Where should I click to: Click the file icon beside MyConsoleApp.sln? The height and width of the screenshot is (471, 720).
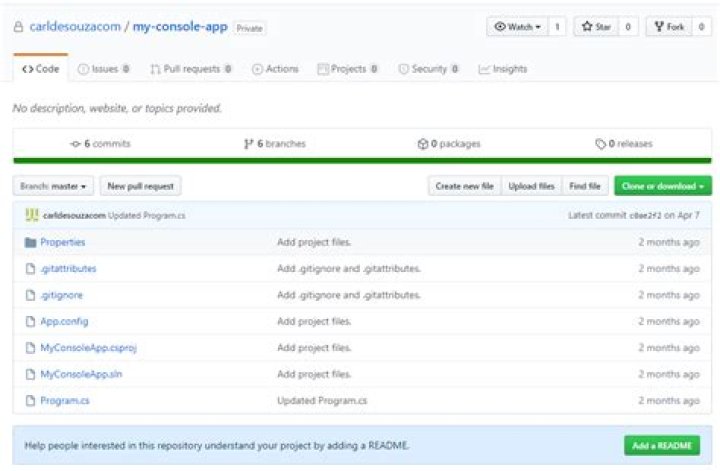click(30, 374)
